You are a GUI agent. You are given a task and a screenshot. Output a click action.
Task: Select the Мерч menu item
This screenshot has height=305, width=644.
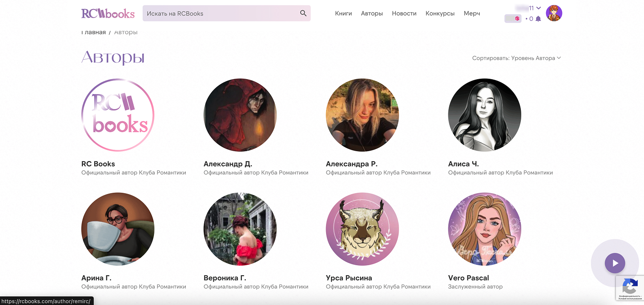[471, 14]
